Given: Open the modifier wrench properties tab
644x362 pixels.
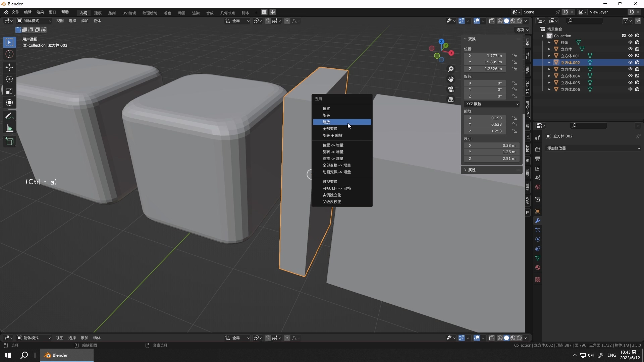Looking at the screenshot, I should click(x=538, y=221).
